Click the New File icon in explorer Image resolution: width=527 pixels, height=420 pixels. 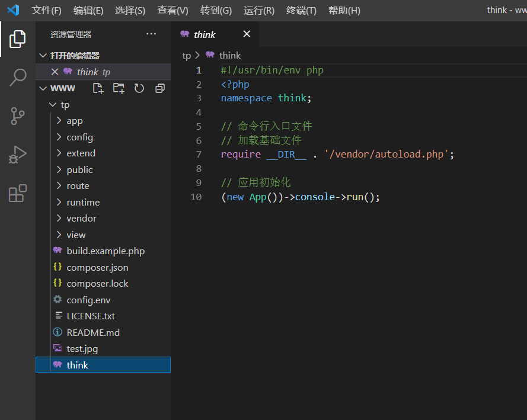click(98, 88)
